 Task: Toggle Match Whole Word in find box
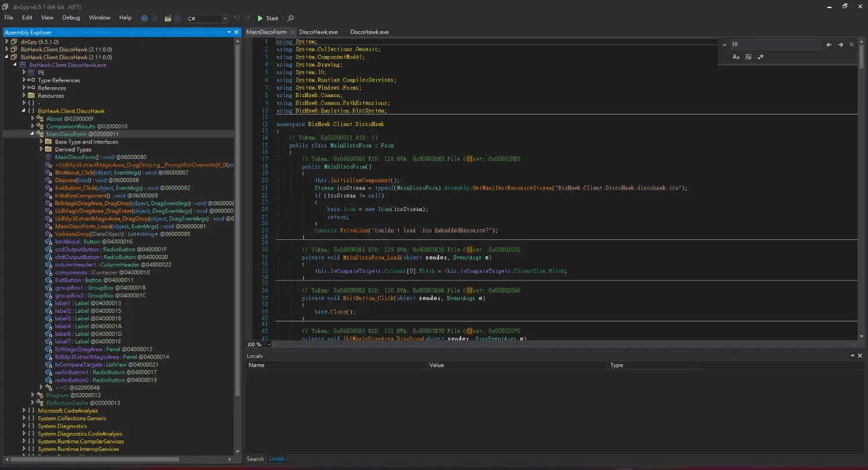pos(748,57)
